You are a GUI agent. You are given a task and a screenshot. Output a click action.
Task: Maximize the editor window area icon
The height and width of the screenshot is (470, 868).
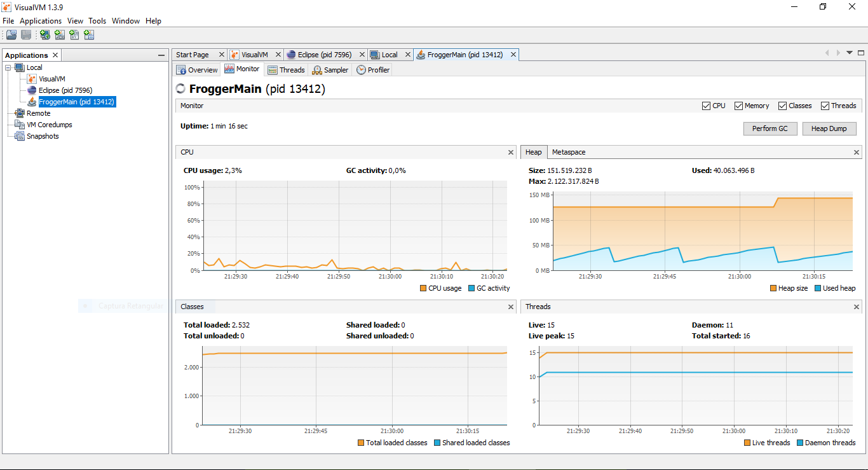tap(861, 53)
